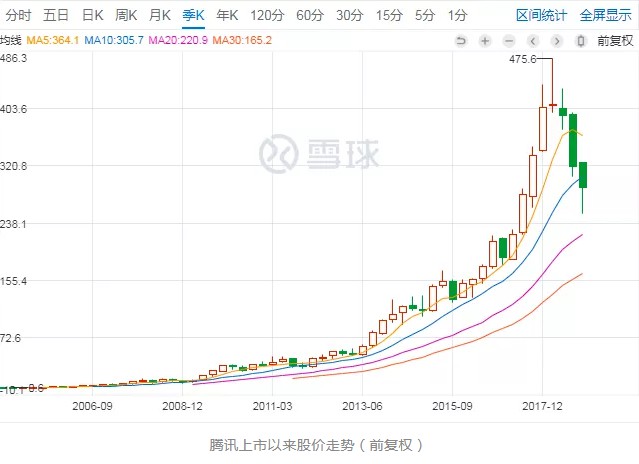Image resolution: width=639 pixels, height=464 pixels.
Task: Click the 238.1 price axis label
Action: (13, 224)
